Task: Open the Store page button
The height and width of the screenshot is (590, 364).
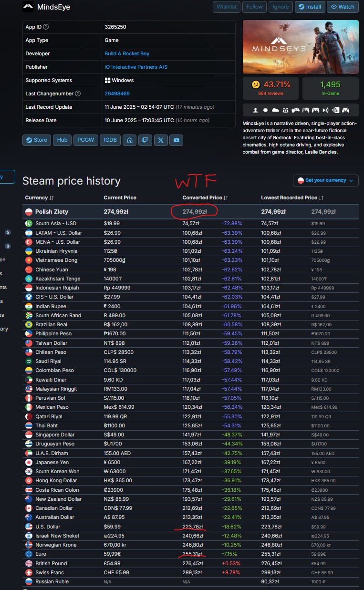Action: pos(37,140)
